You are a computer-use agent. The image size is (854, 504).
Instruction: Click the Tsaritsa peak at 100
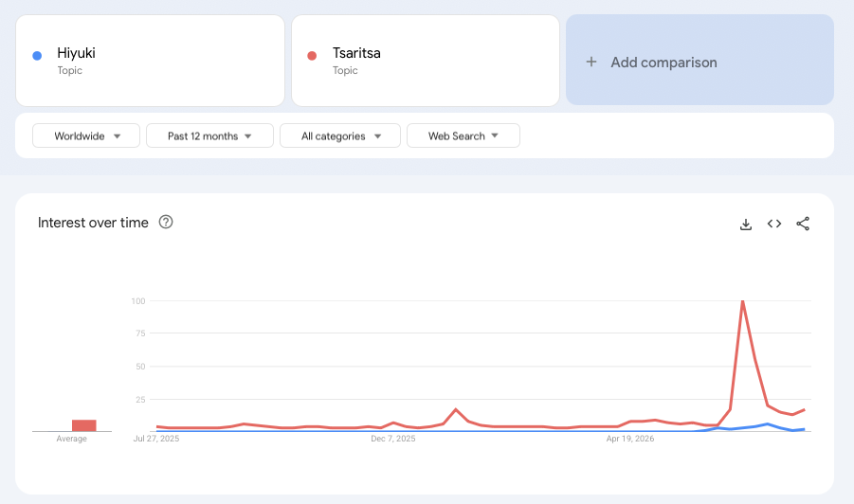coord(742,301)
